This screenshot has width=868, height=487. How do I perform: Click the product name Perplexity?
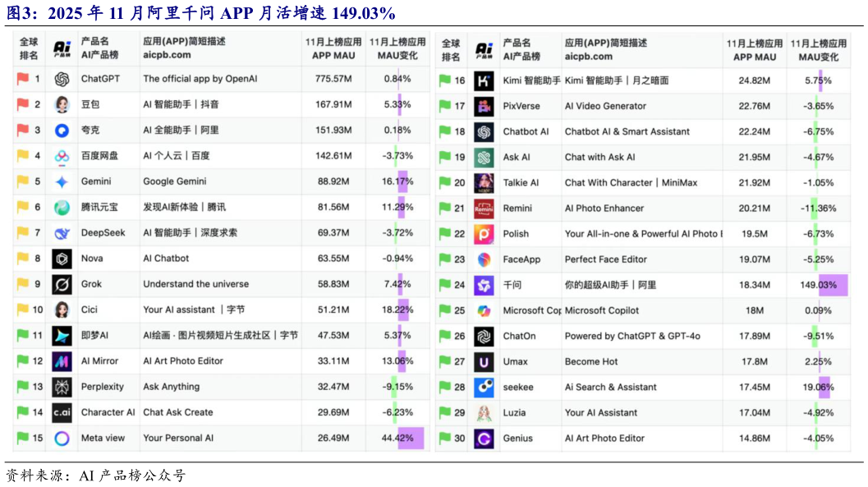tap(103, 387)
